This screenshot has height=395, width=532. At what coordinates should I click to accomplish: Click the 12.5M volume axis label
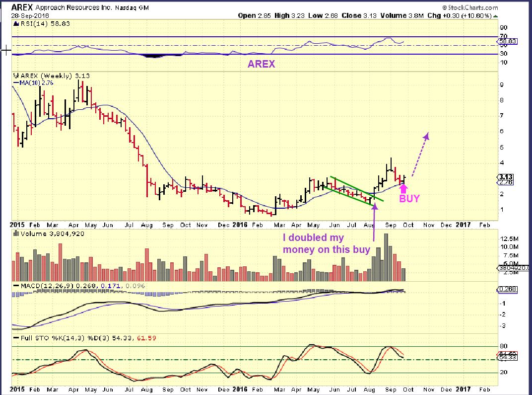coord(509,239)
